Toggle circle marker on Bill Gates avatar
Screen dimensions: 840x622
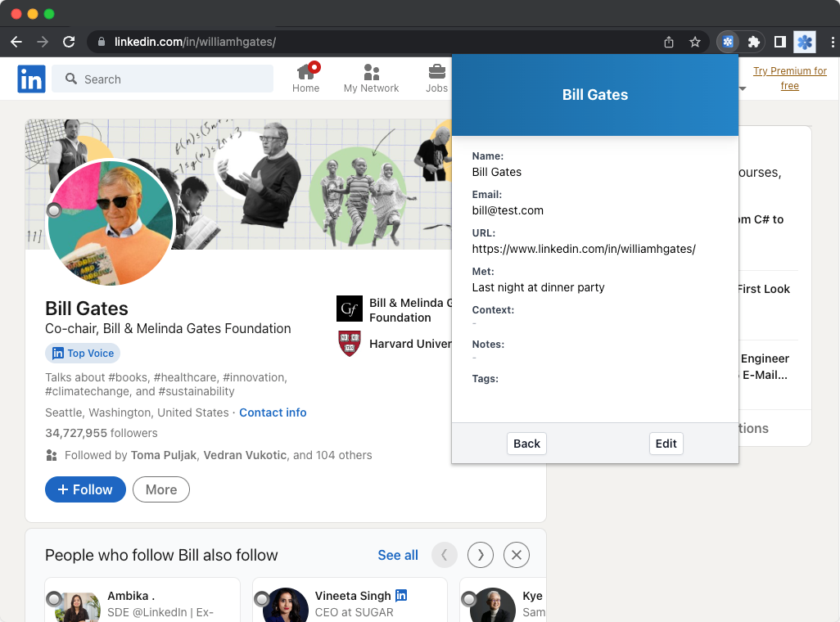point(54,210)
